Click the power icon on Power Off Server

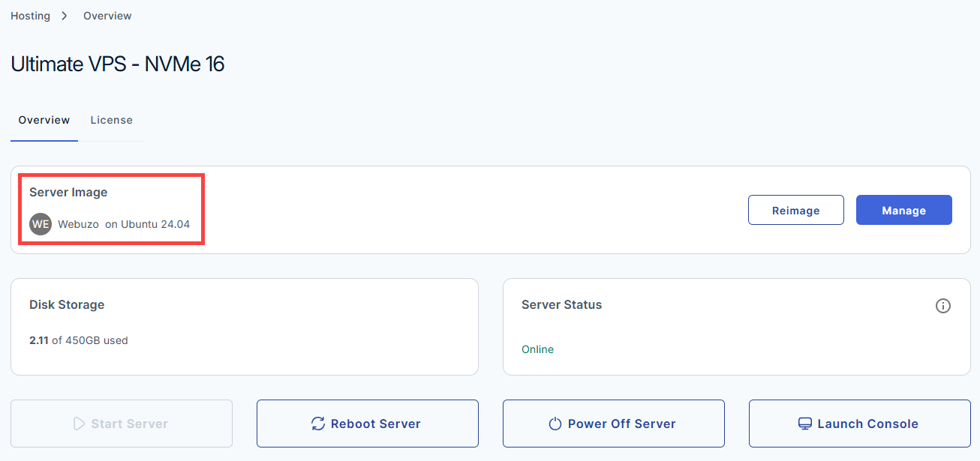coord(555,424)
